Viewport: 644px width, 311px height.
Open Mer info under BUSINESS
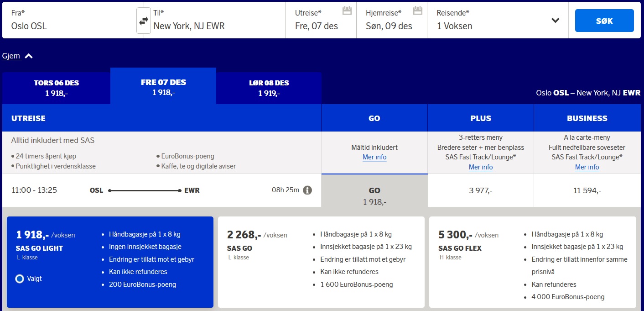point(587,167)
